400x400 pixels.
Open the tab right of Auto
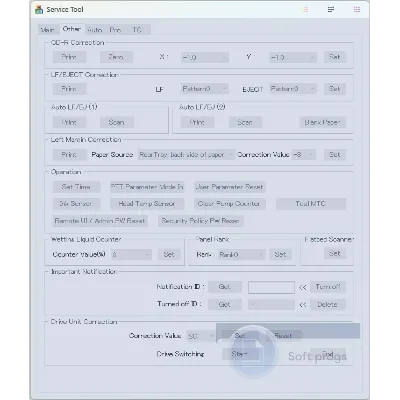[x=115, y=30]
